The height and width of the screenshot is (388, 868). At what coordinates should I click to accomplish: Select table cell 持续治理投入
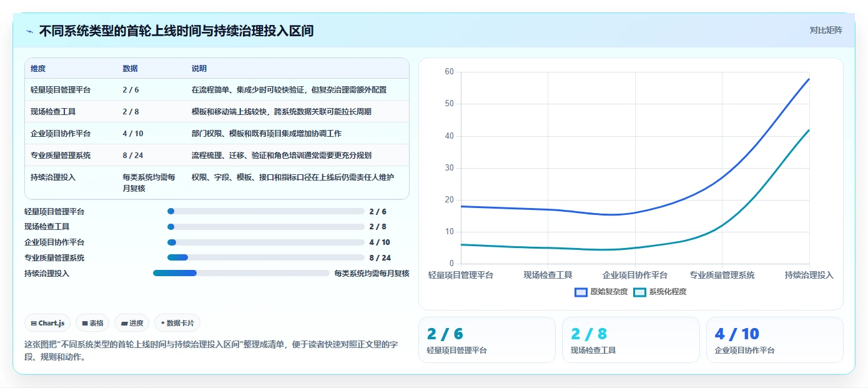[53, 177]
